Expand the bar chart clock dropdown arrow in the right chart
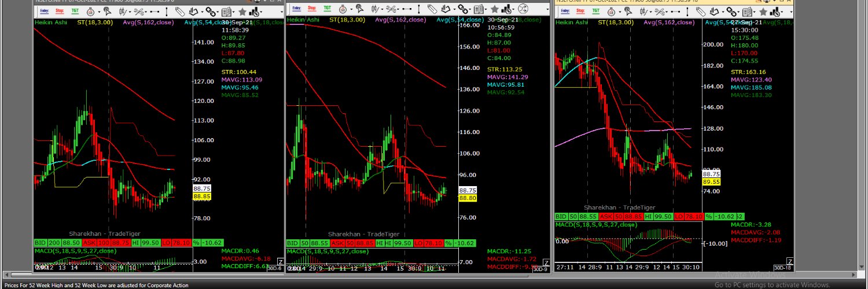 point(782,12)
